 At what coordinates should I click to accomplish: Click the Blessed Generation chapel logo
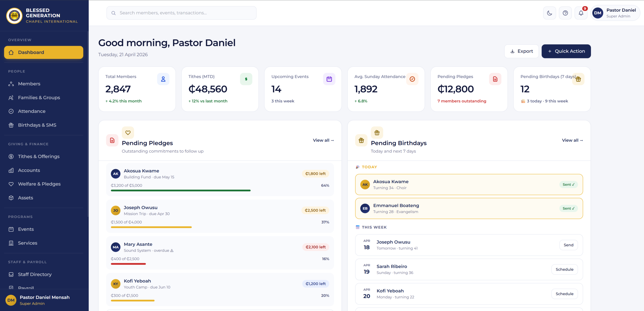pos(14,16)
